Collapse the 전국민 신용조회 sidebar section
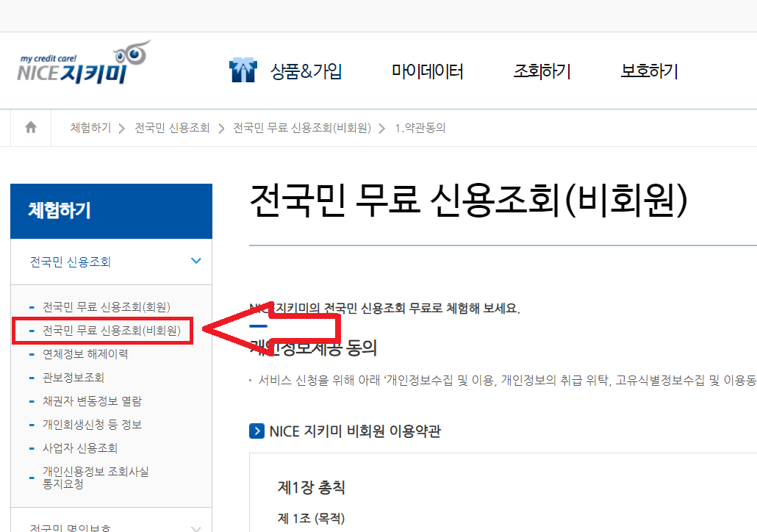The height and width of the screenshot is (532, 757). 196,260
